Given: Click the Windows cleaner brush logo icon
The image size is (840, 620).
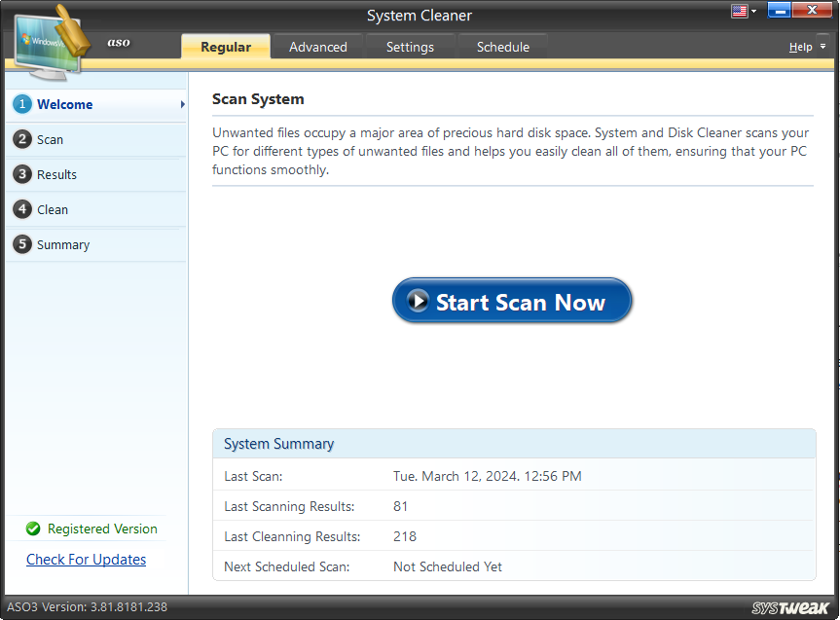Looking at the screenshot, I should [49, 39].
